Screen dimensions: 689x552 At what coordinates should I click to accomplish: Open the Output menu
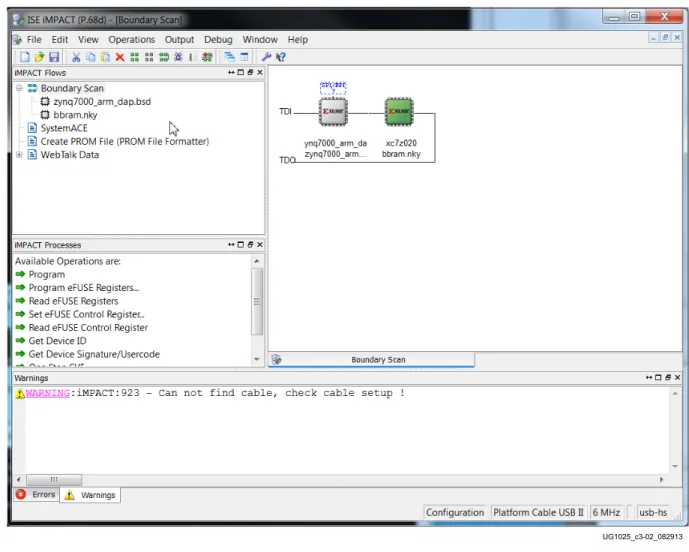(179, 40)
